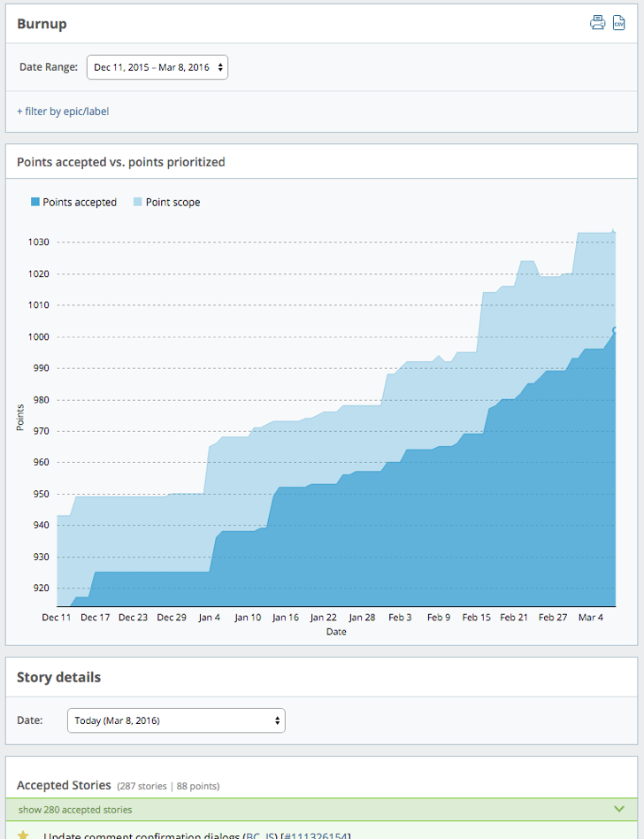Screen dimensions: 644x839
Task: Toggle the Points accepted legend series
Action: pyautogui.click(x=79, y=203)
